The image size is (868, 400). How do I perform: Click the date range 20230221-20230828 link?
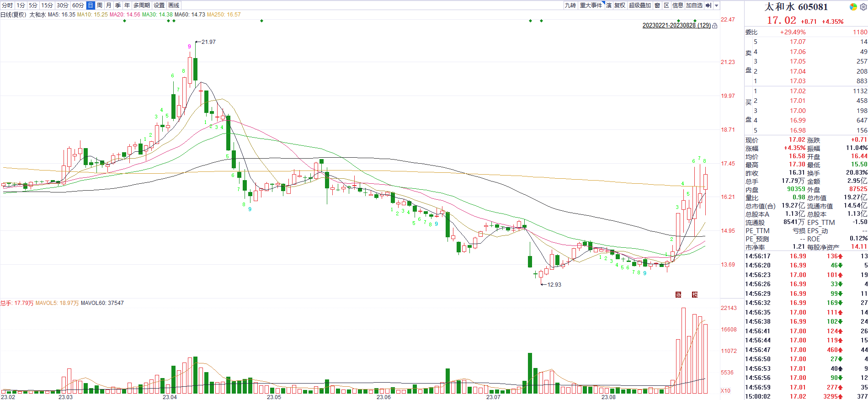(676, 26)
